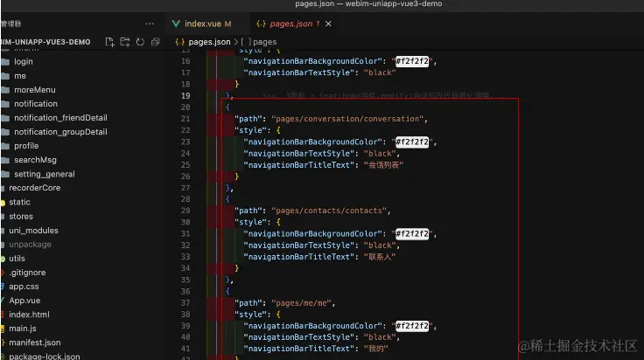Click the "我的" title text value

[x=375, y=349]
